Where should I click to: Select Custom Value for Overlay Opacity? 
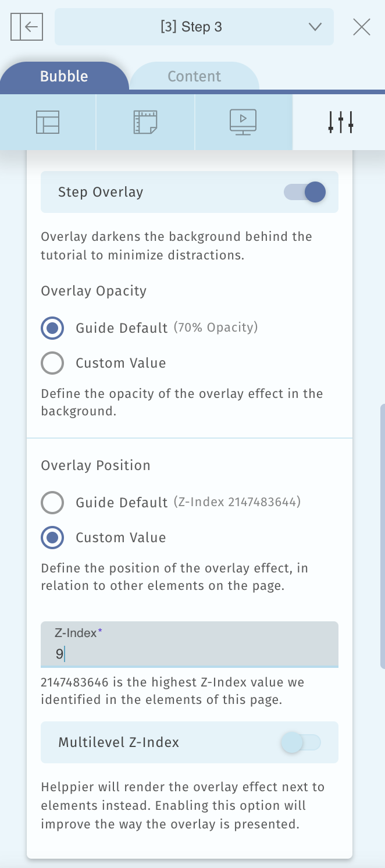click(52, 363)
